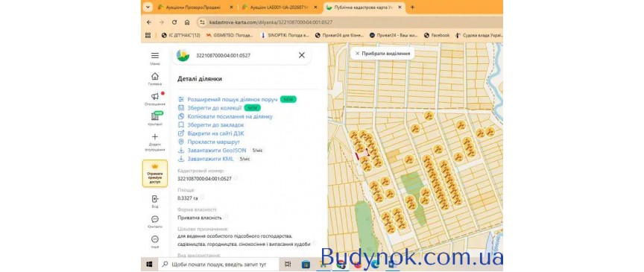Click Копіювати посилання на ділянку
Image resolution: width=644 pixels, height=272 pixels.
point(230,117)
